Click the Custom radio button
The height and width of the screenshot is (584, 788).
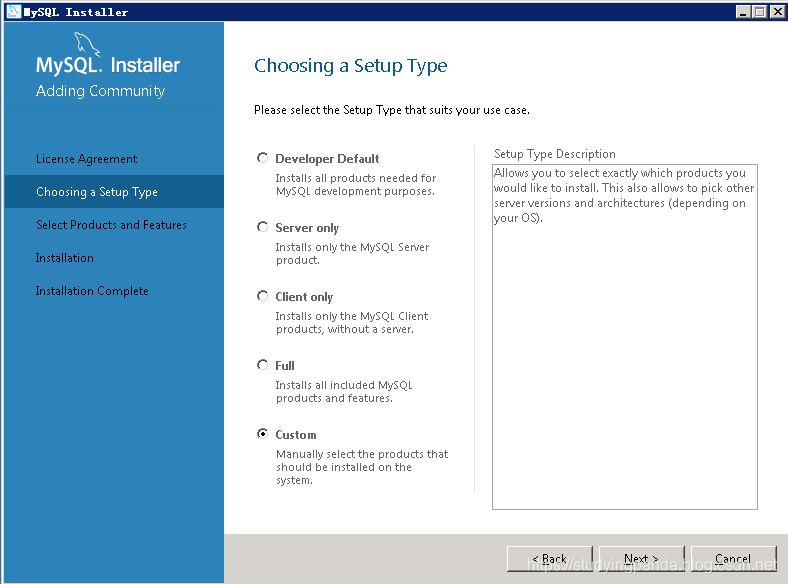[x=262, y=434]
